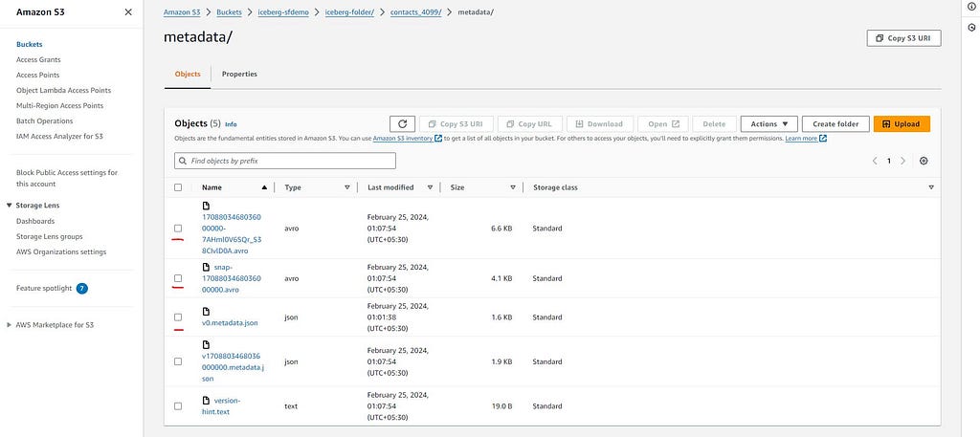Click the Copy URL button
This screenshot has width=980, height=437.
coord(530,123)
